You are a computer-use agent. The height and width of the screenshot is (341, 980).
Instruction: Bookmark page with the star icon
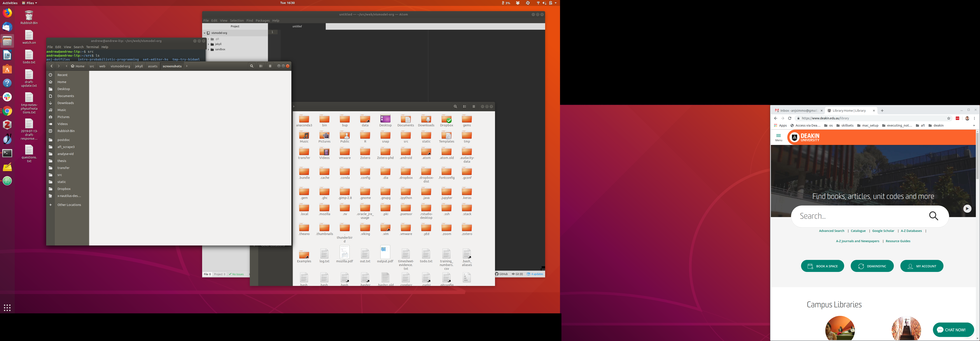pyautogui.click(x=949, y=118)
